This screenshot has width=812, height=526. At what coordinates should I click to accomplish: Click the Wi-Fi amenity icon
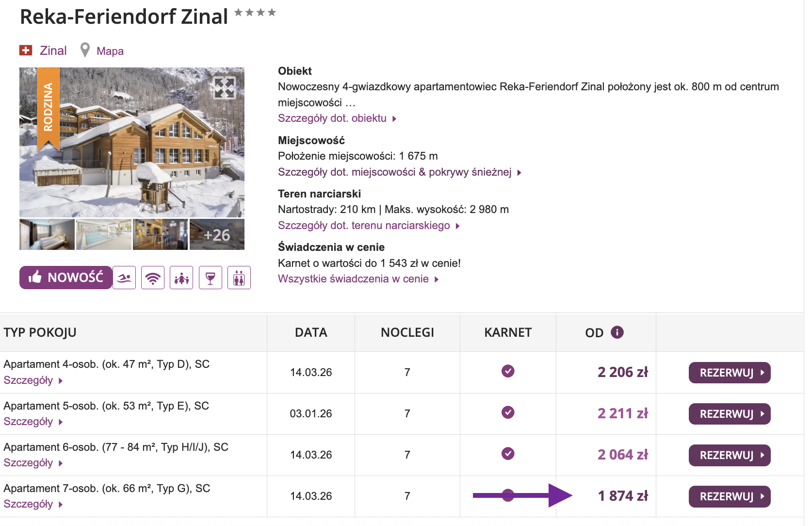pos(153,278)
